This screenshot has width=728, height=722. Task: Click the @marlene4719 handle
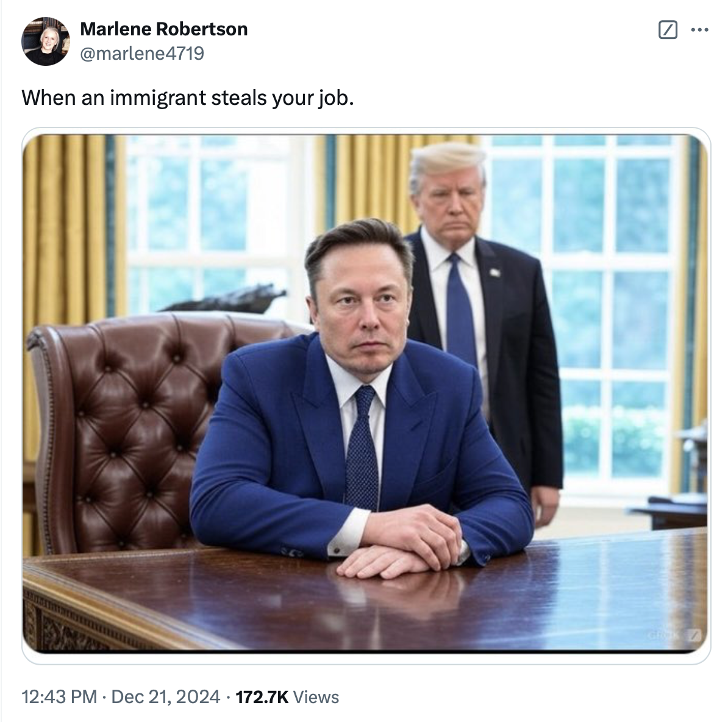tap(142, 54)
